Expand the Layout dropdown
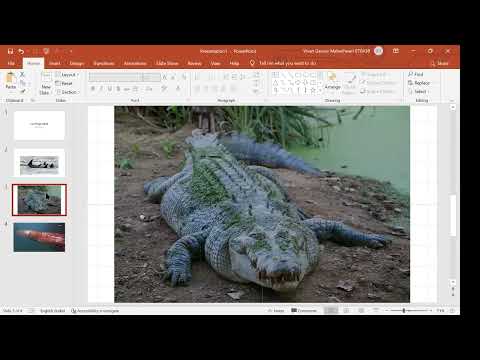This screenshot has height=360, width=480. pyautogui.click(x=67, y=75)
